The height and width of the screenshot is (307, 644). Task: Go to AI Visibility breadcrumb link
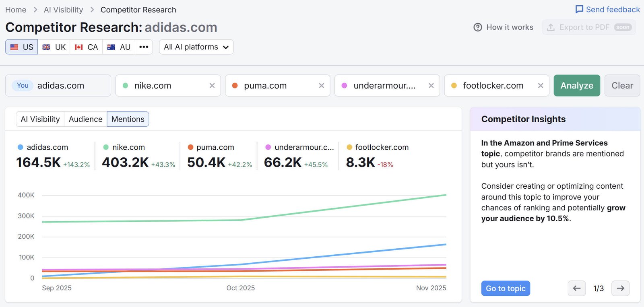coord(63,10)
